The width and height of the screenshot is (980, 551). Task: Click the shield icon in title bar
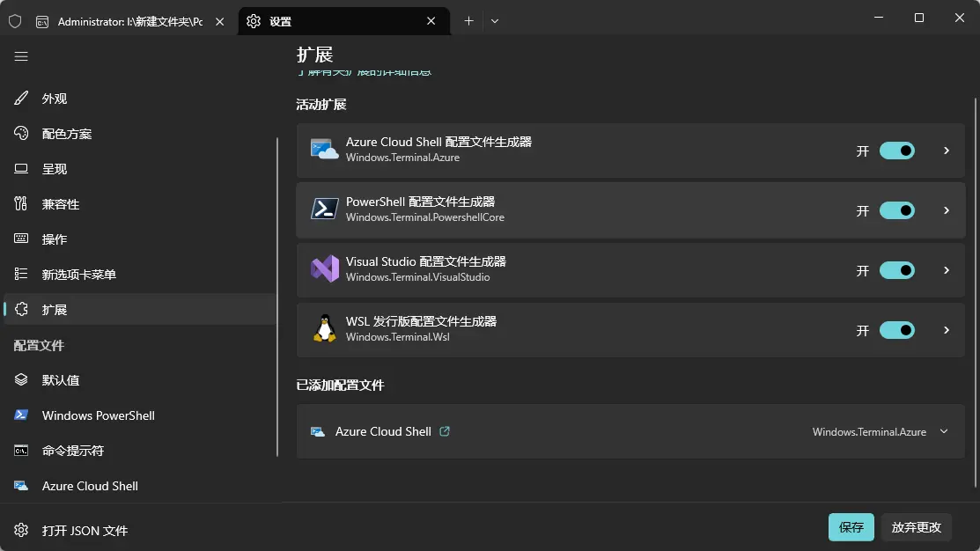(x=15, y=21)
